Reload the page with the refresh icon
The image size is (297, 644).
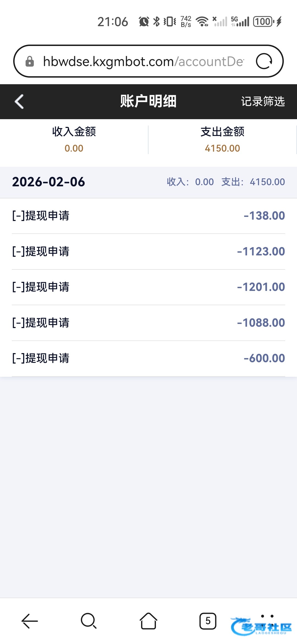[264, 61]
